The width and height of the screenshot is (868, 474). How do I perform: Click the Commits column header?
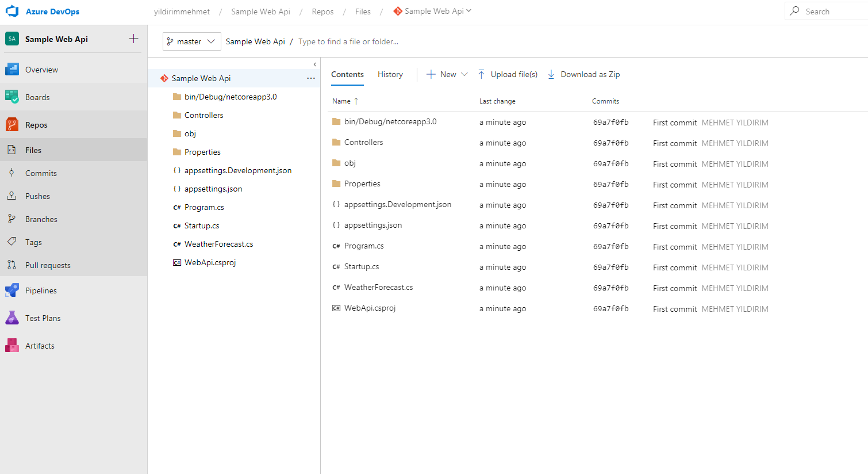tap(605, 101)
